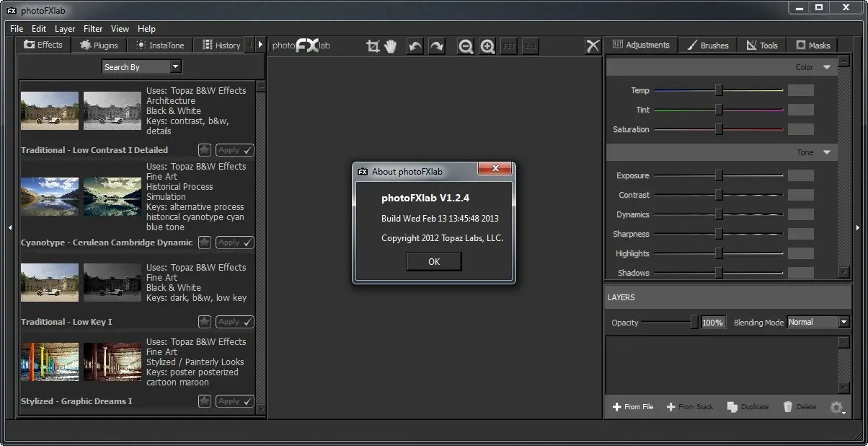Redo the action with the toolbar arrow

(437, 46)
